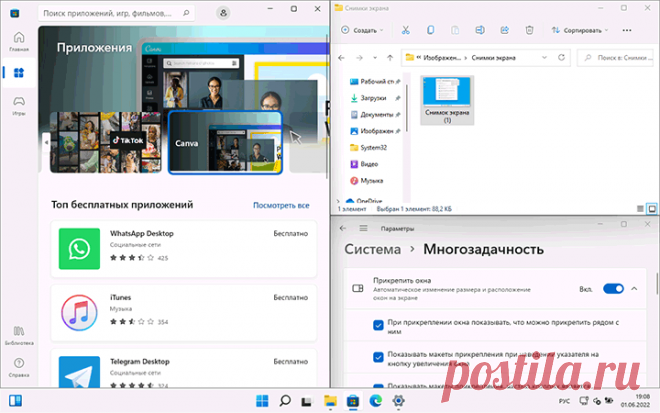Click the carousel previous arrow in Store
This screenshot has height=413, width=660.
pos(46,142)
